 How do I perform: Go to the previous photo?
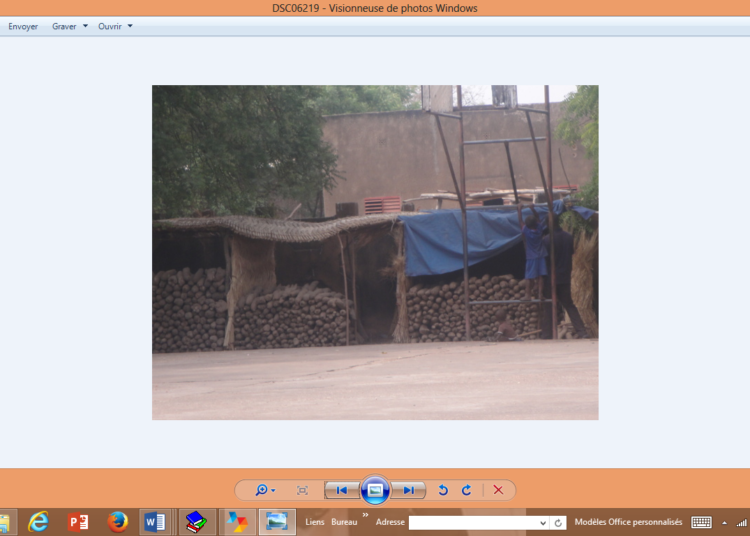(342, 490)
